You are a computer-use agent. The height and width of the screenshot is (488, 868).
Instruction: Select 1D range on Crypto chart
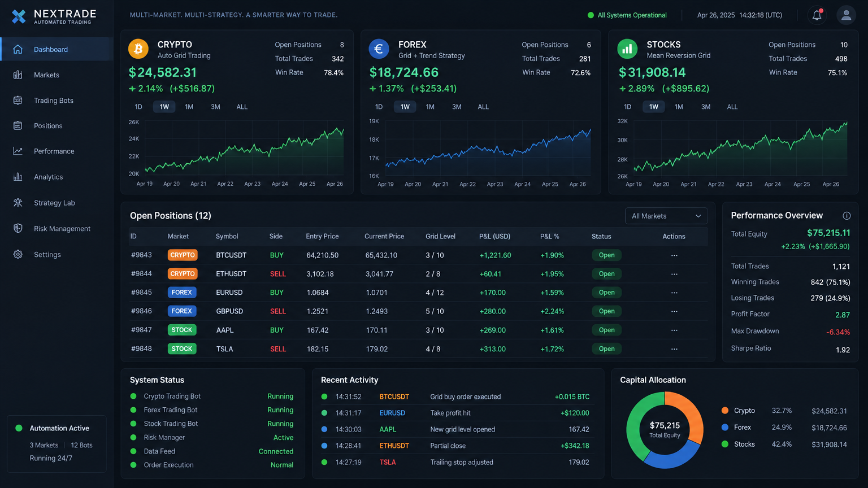(x=138, y=107)
